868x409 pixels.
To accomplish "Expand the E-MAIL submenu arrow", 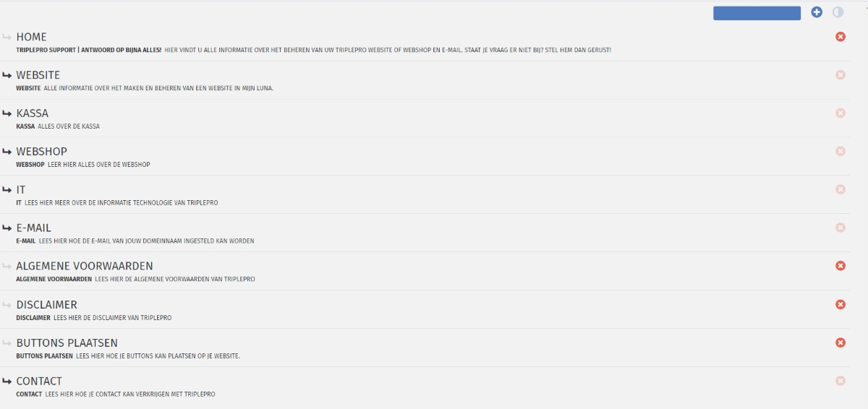I will pos(7,228).
